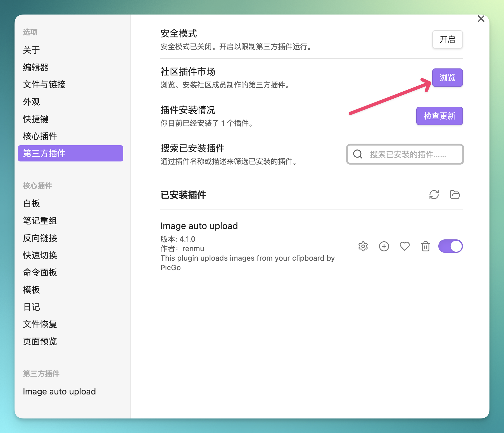
Task: Focus the 搜索已安装的插件 search field
Action: click(x=405, y=154)
